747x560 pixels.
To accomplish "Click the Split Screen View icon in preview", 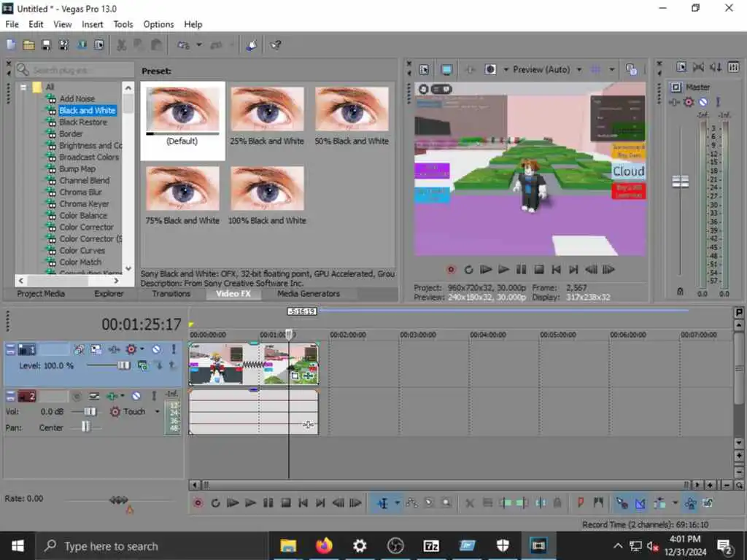I will [x=490, y=70].
